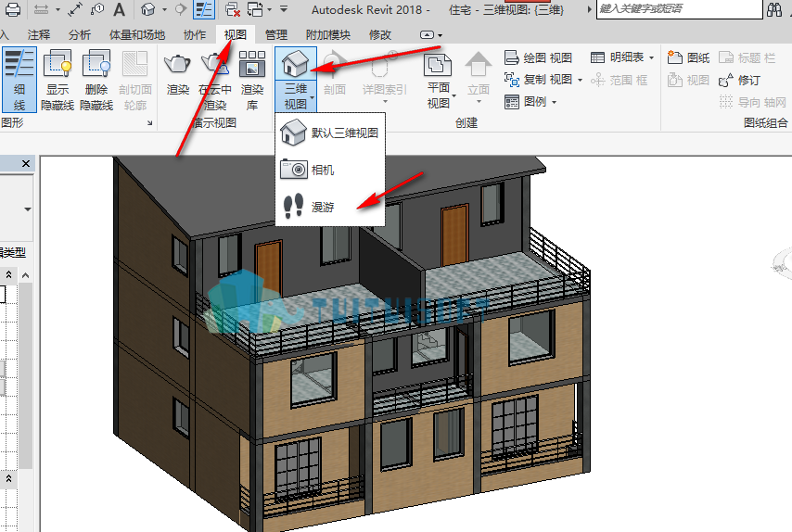Switch to the Annotate (注释) ribbon tab
The image size is (792, 532).
click(39, 35)
